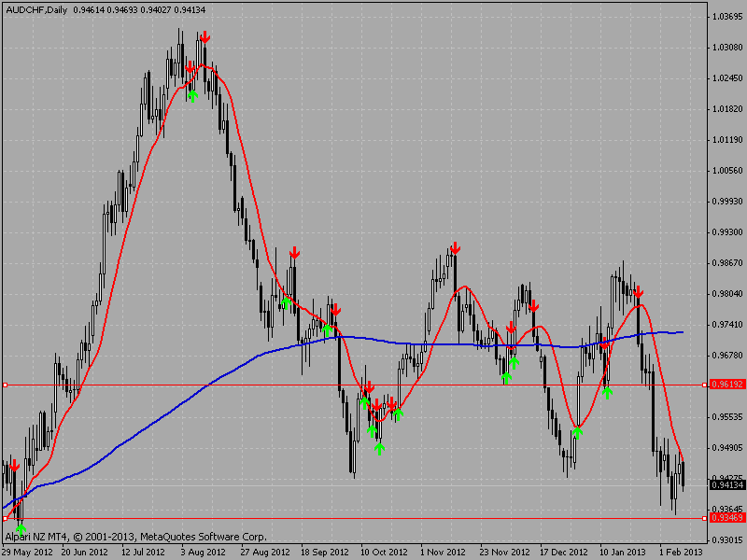Select the right handle of 0.93469 line
This screenshot has width=747, height=560.
(705, 518)
